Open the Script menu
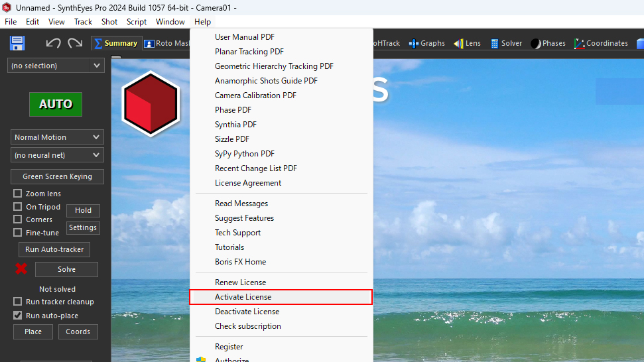 tap(137, 22)
